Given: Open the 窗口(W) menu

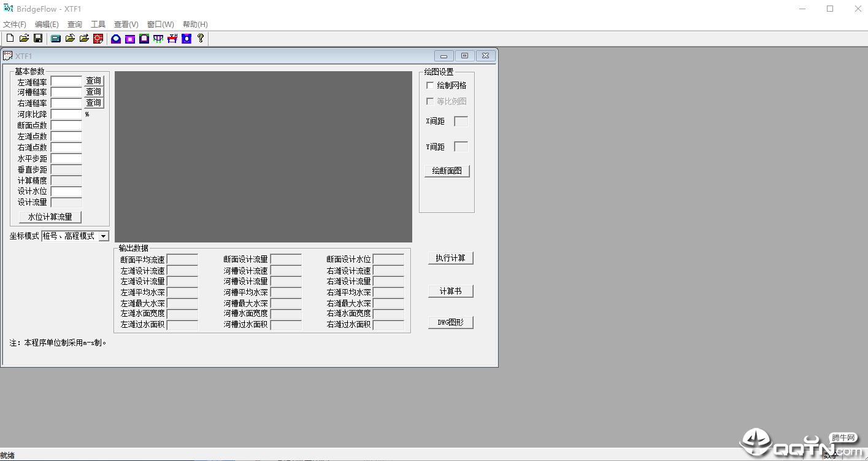Looking at the screenshot, I should point(161,25).
